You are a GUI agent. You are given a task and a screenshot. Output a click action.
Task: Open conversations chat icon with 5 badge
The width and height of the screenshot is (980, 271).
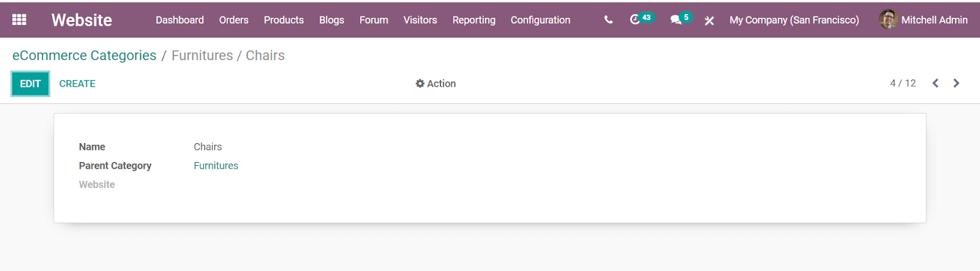[x=680, y=19]
